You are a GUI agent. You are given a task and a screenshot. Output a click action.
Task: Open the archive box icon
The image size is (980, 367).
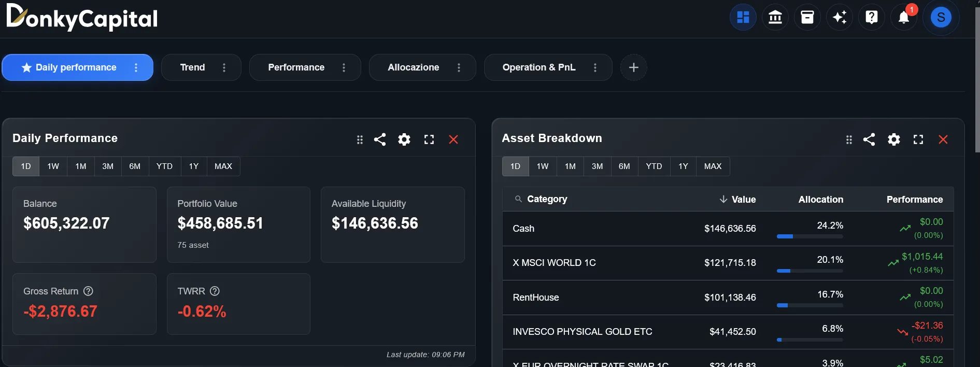click(x=807, y=18)
